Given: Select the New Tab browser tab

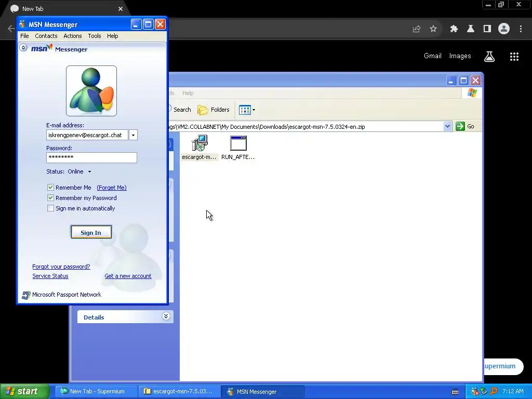Looking at the screenshot, I should tap(66, 9).
